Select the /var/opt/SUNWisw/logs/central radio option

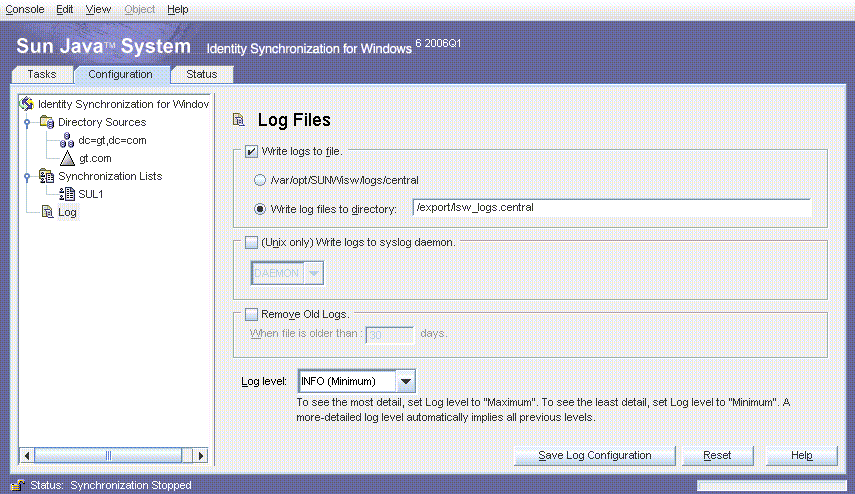[260, 180]
